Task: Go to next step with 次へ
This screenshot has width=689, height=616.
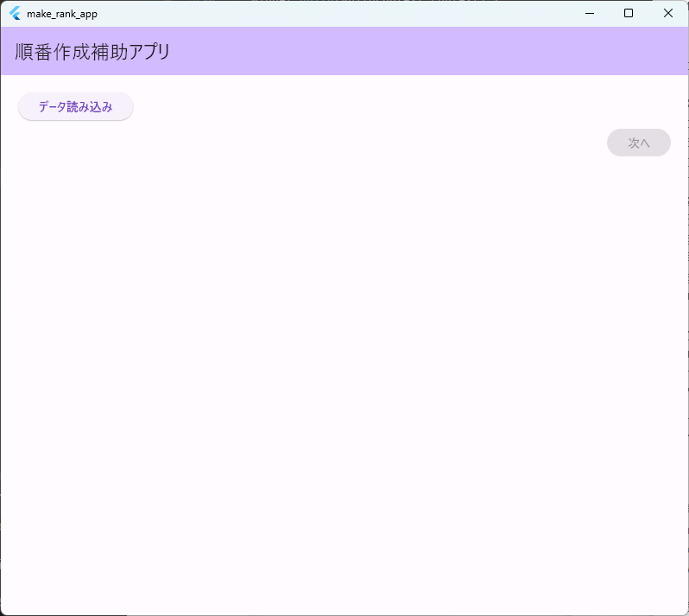Action: pos(638,143)
